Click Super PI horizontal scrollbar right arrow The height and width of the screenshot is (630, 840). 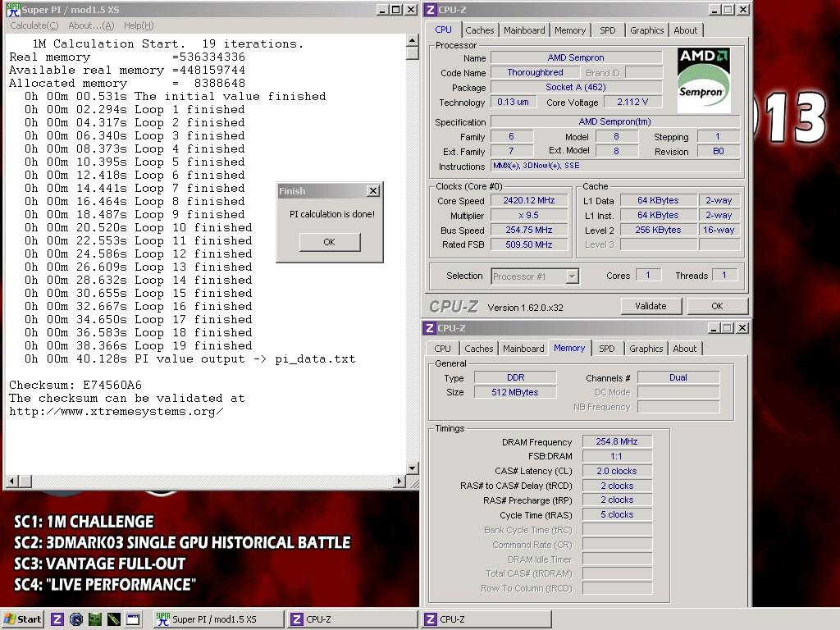(x=399, y=481)
